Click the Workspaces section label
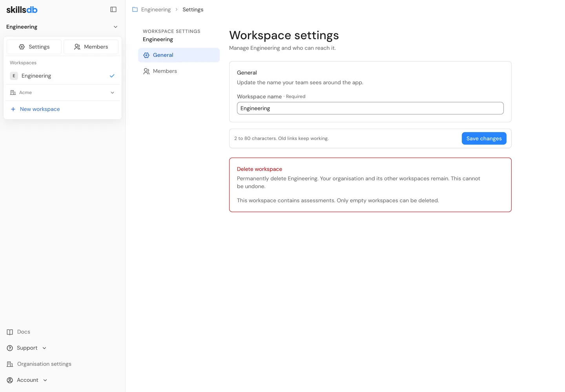Screen dimensions: 565x392 tap(23, 63)
